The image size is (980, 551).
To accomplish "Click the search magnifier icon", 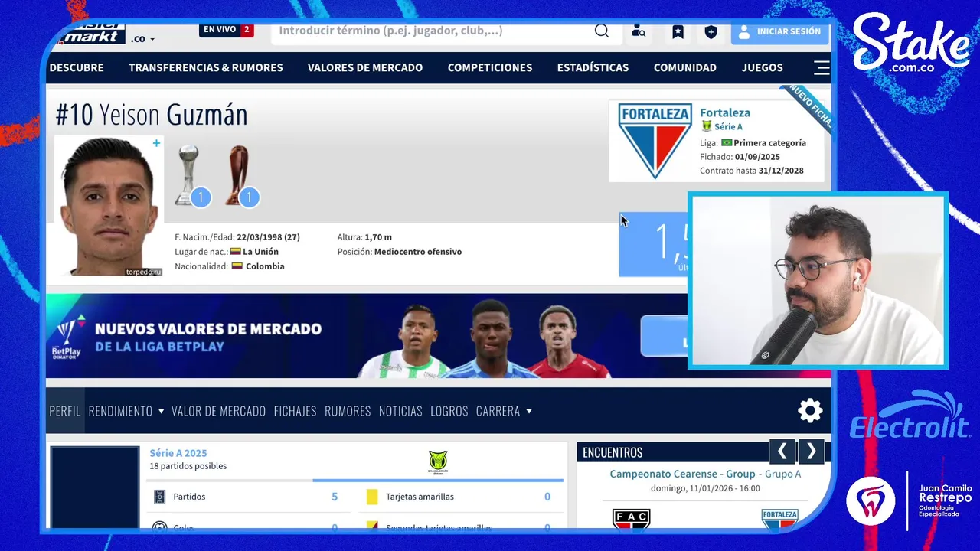I will [x=602, y=31].
